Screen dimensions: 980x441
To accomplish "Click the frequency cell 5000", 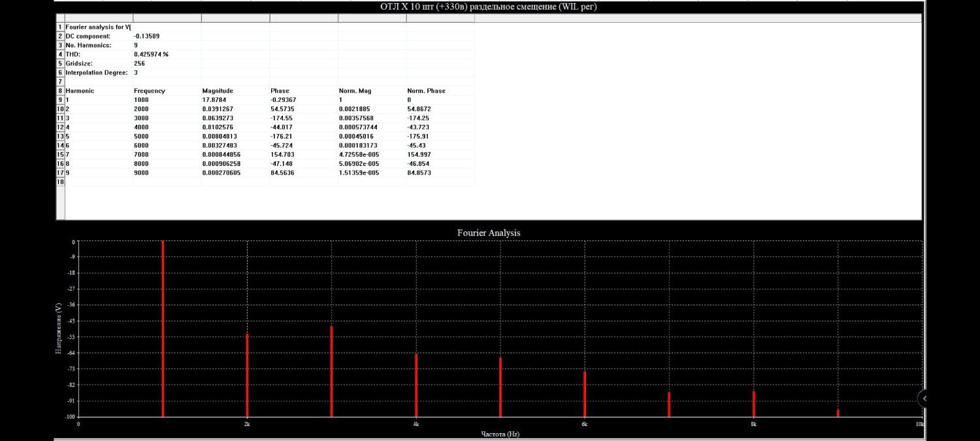I will click(167, 137).
